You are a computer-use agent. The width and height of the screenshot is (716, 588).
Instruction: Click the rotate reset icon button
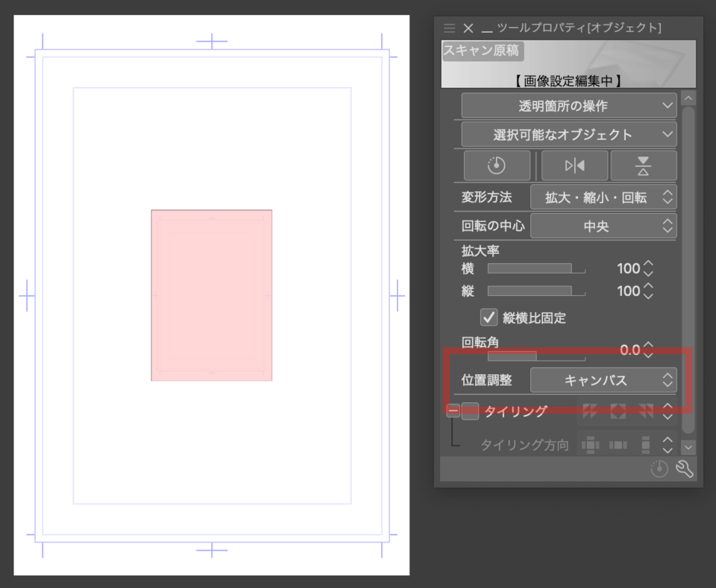click(x=497, y=165)
